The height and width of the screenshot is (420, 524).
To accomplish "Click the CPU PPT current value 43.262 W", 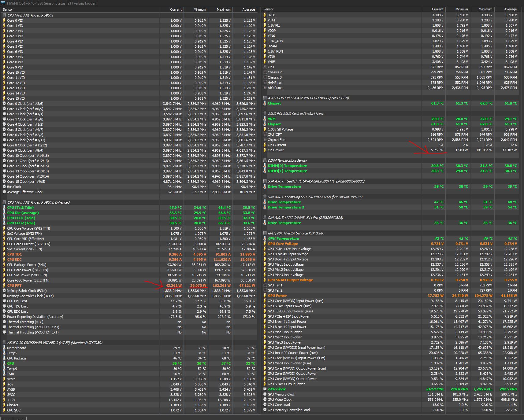I will [173, 286].
